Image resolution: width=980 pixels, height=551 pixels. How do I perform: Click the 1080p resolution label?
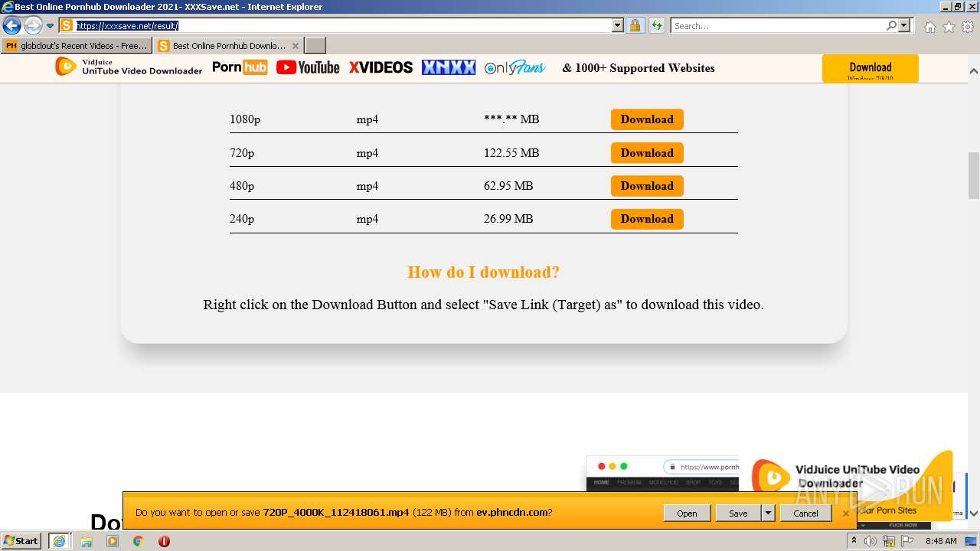click(x=245, y=119)
